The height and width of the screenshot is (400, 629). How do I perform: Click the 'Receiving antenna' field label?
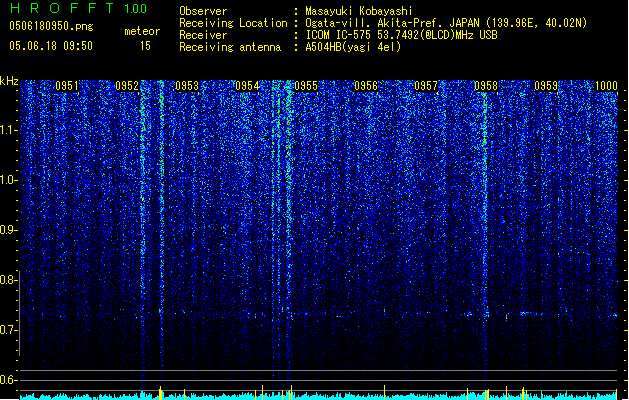click(230, 47)
